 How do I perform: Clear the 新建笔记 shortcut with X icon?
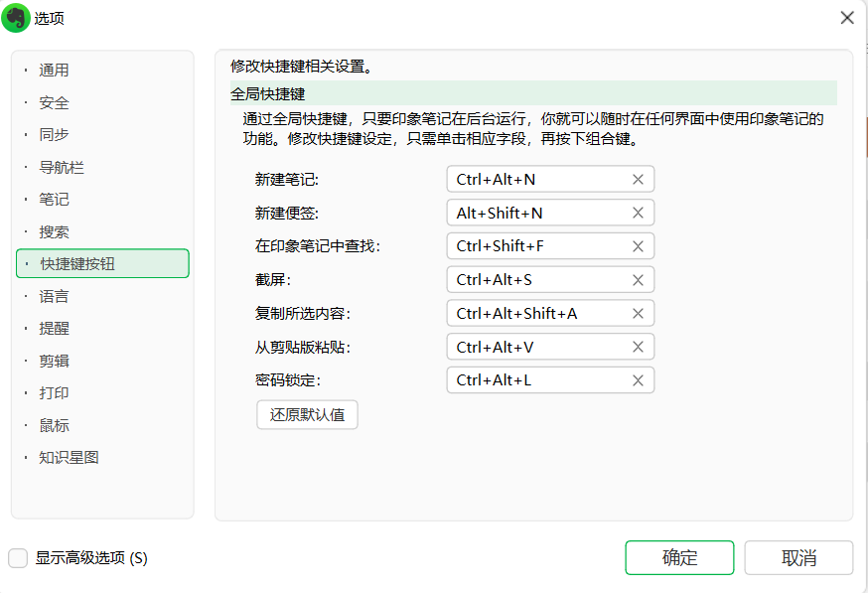pyautogui.click(x=638, y=180)
